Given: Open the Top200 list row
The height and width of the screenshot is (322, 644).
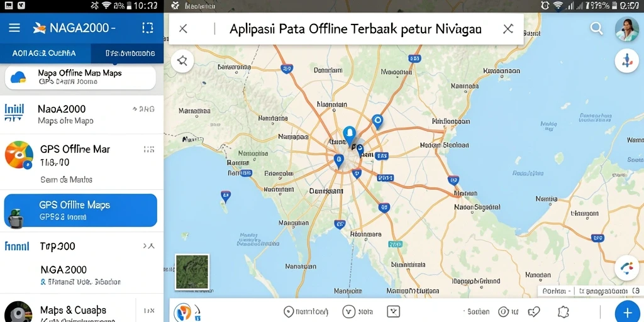Looking at the screenshot, I should tap(82, 246).
